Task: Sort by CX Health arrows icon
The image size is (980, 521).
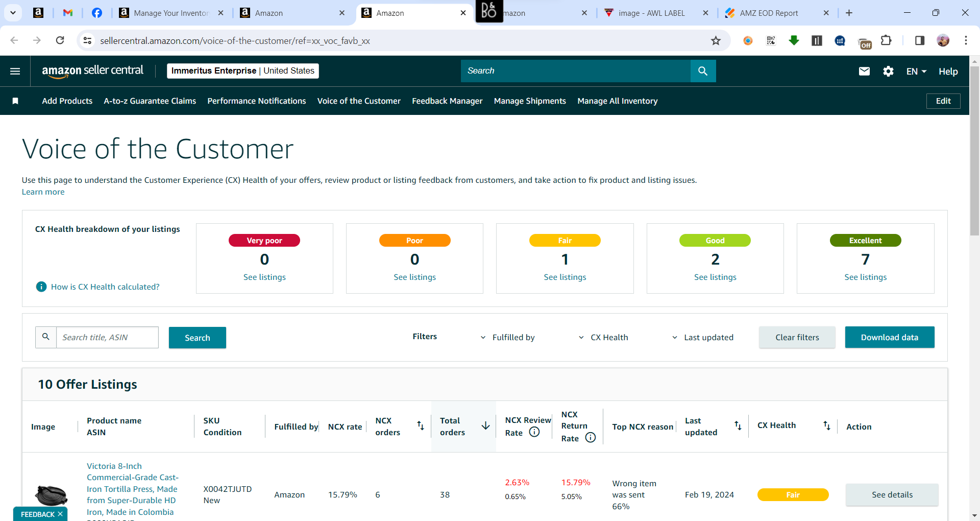Action: [x=827, y=425]
